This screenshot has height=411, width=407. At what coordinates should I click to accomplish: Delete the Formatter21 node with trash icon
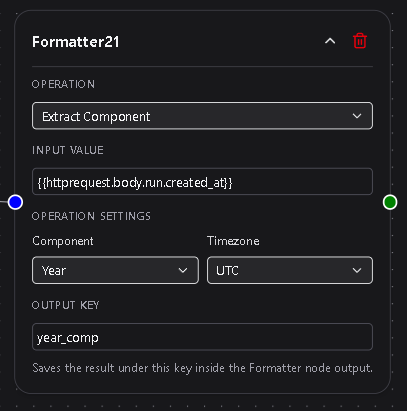pos(360,41)
